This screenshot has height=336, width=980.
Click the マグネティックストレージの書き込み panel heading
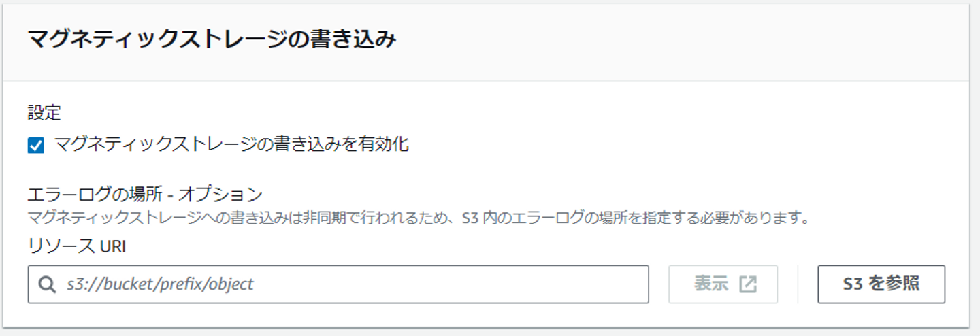212,39
